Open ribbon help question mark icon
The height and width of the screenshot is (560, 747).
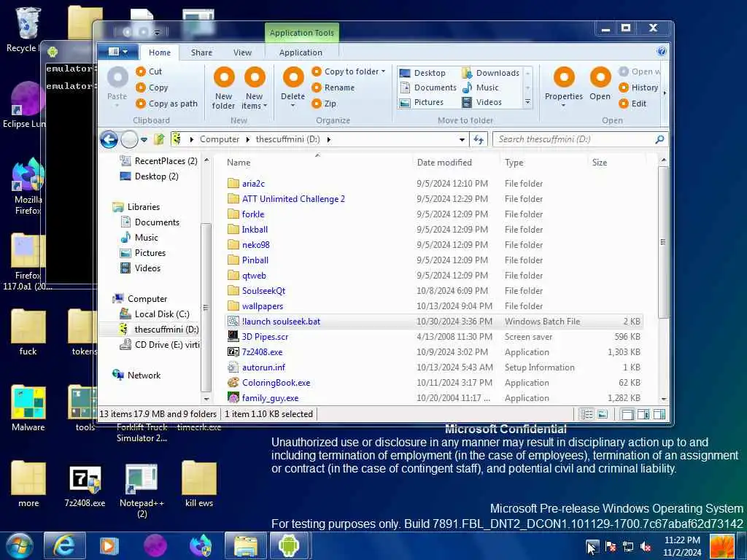click(662, 52)
